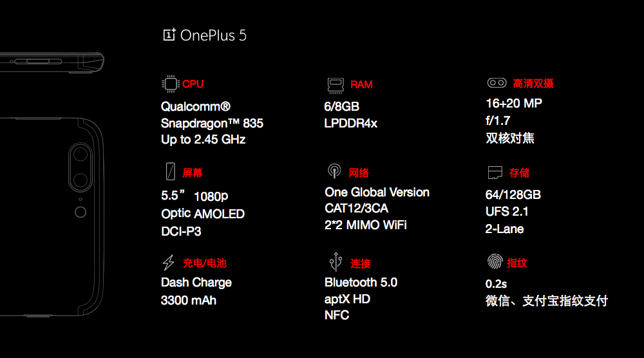The image size is (644, 358).
Task: Click the fingerprint icon
Action: pos(495,262)
